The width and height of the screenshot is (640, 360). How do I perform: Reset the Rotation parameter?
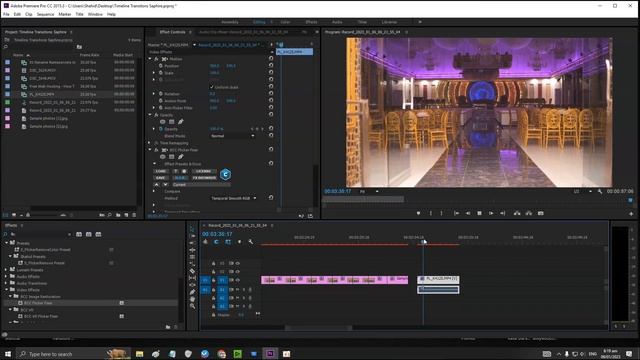point(271,93)
